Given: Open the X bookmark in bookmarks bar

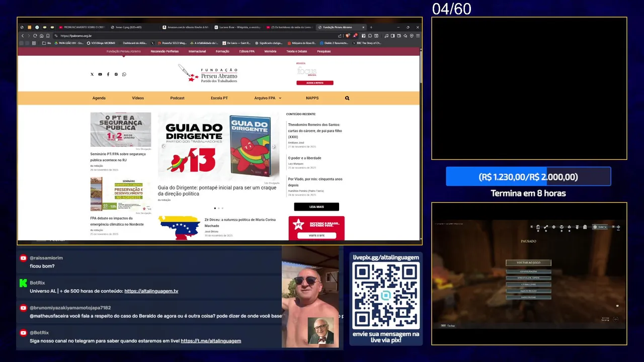Looking at the screenshot, I should pyautogui.click(x=152, y=43).
